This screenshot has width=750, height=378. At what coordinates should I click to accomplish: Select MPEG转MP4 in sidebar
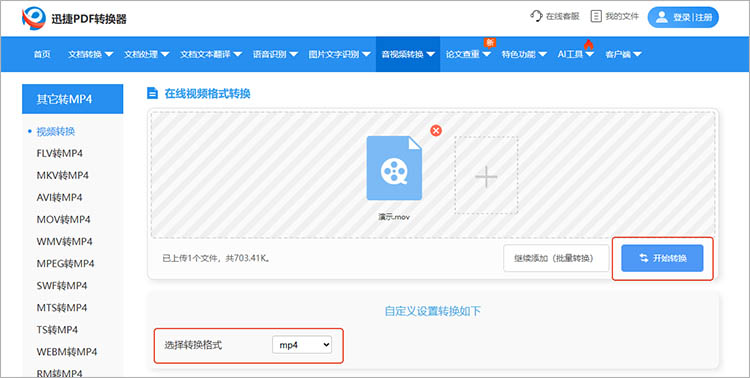click(x=66, y=264)
